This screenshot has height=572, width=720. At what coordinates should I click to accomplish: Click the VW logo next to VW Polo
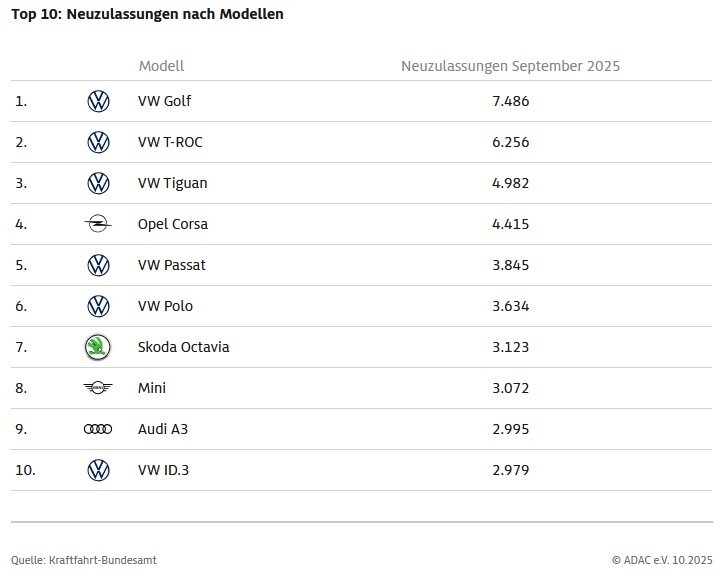(x=98, y=306)
